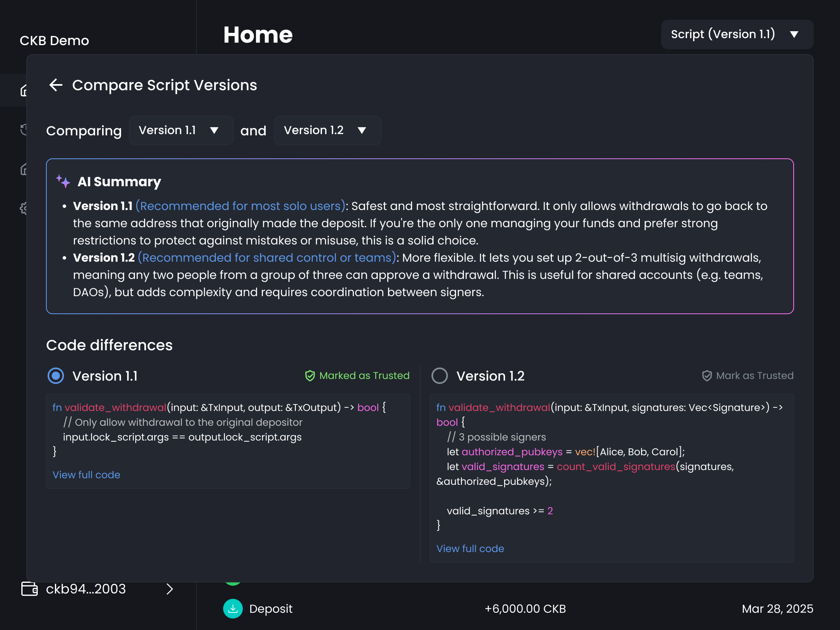Viewport: 840px width, 630px height.
Task: Click the AI Summary sparkle icon
Action: [x=63, y=181]
